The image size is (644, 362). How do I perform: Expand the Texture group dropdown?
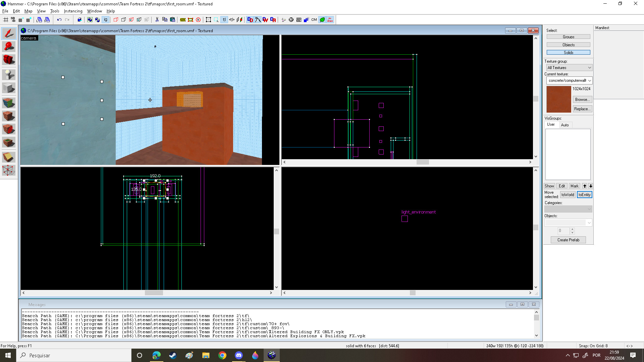click(x=589, y=68)
